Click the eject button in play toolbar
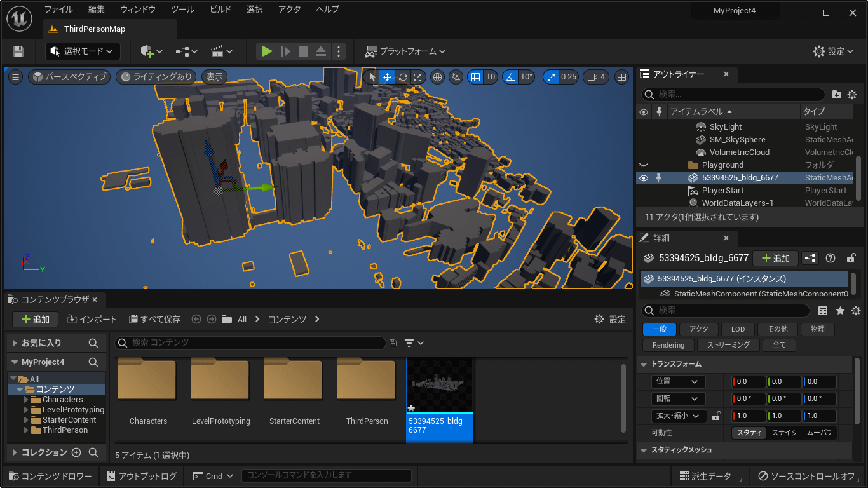The height and width of the screenshot is (488, 868). [x=321, y=51]
